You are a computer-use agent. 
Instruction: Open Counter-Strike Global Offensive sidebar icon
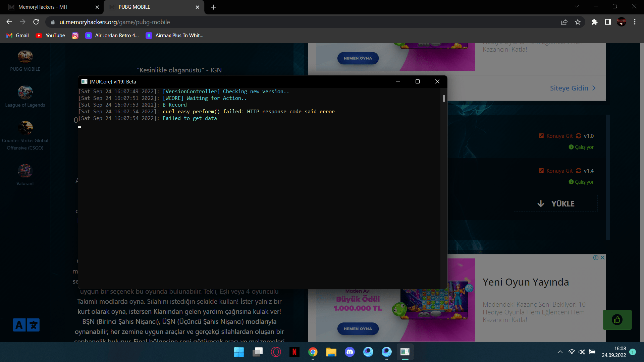[25, 128]
